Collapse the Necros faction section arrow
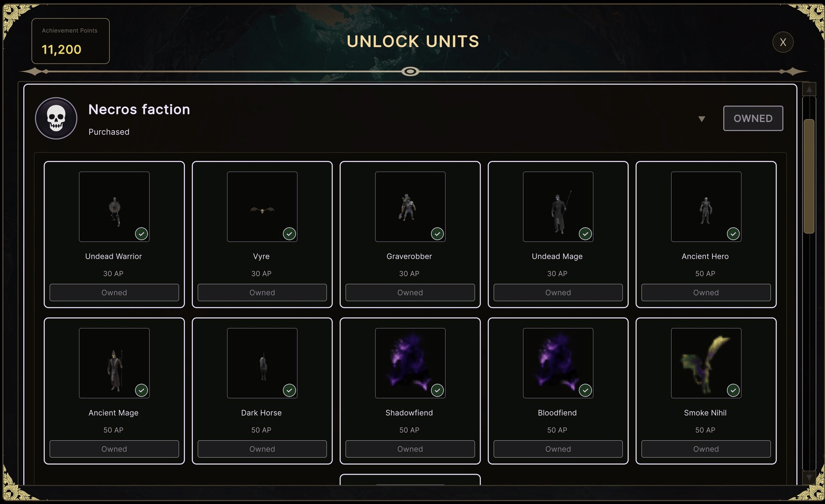This screenshot has width=825, height=504. [x=701, y=119]
